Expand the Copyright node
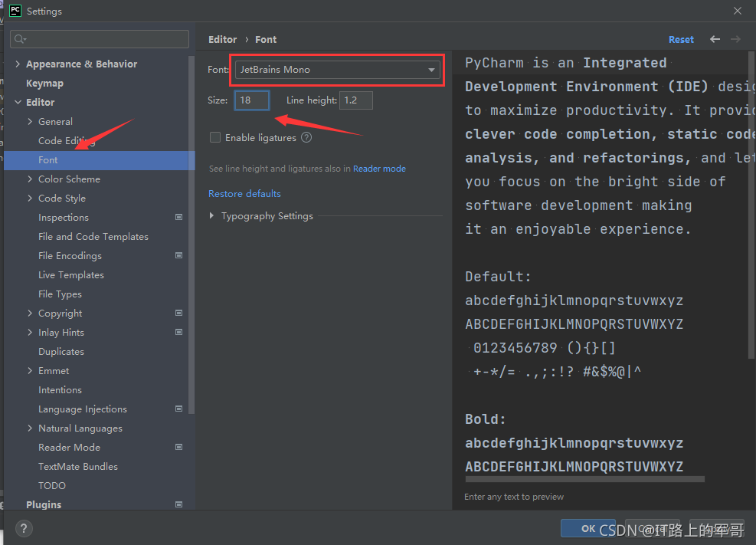756x545 pixels. (30, 313)
